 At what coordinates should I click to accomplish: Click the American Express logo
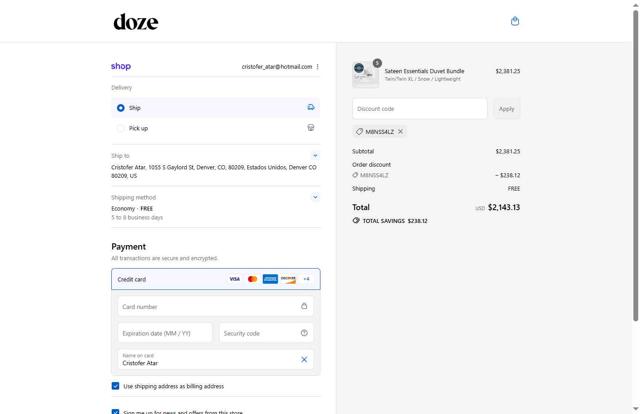(270, 279)
